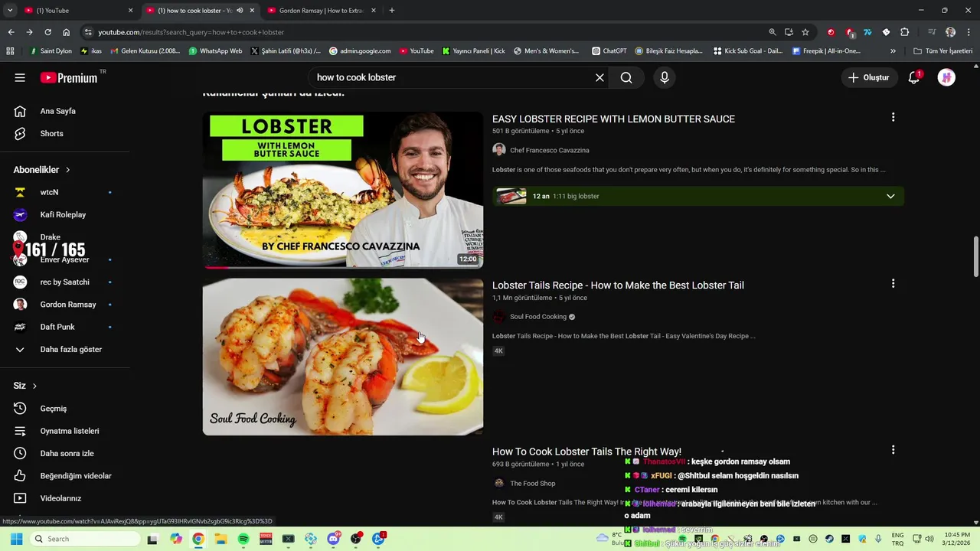Open the notifications bell
Image resolution: width=980 pixels, height=551 pixels.
click(913, 77)
